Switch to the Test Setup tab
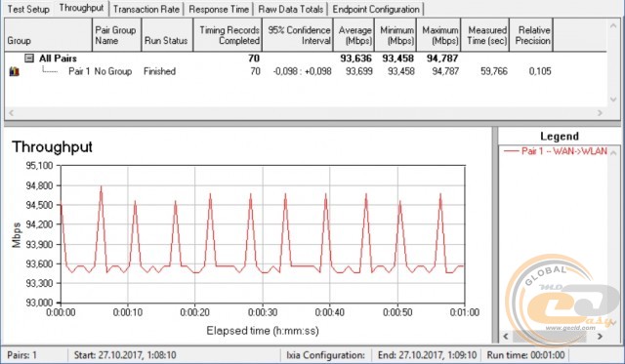Viewport: 625px width, 364px height. pyautogui.click(x=28, y=9)
